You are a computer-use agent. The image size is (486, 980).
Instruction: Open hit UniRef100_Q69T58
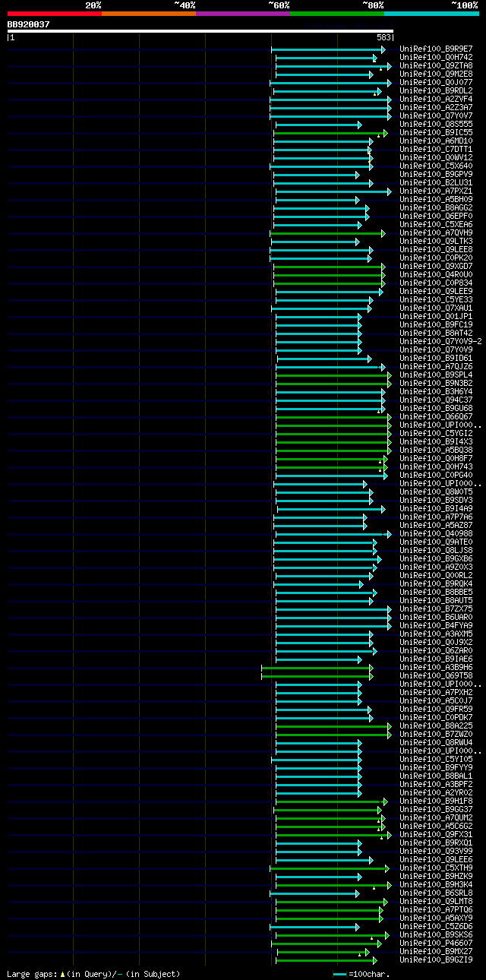point(436,675)
